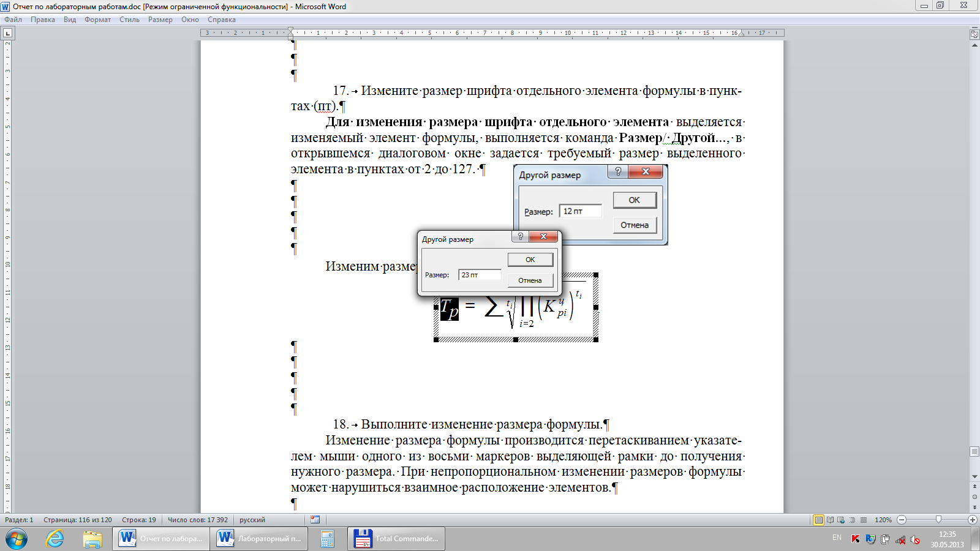Click the vertical scrollbar thumb
Viewport: 980px width, 551px height.
coord(974,452)
